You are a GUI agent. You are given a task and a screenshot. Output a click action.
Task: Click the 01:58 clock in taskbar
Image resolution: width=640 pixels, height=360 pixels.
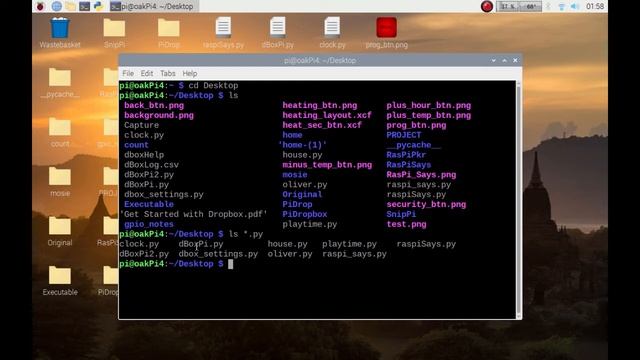595,7
